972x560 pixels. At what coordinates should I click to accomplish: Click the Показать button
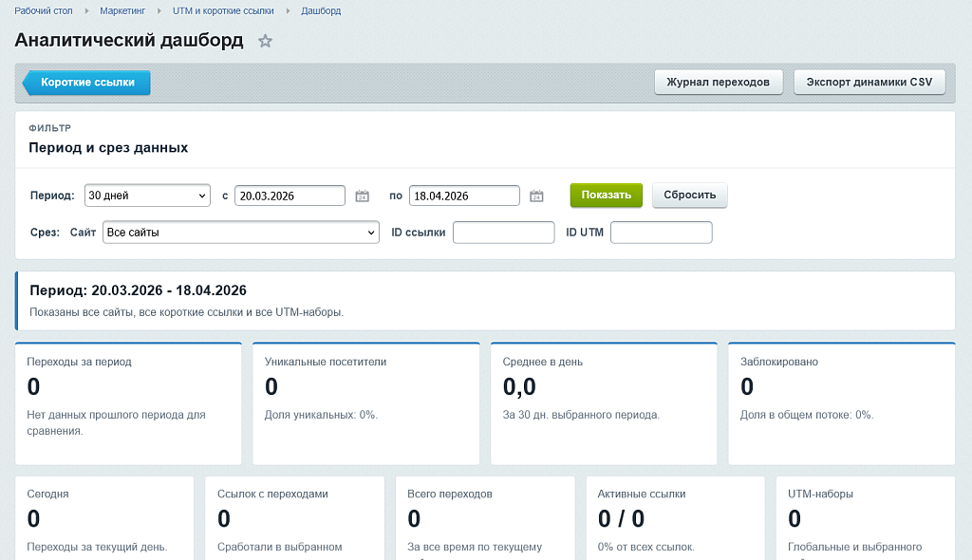click(607, 195)
